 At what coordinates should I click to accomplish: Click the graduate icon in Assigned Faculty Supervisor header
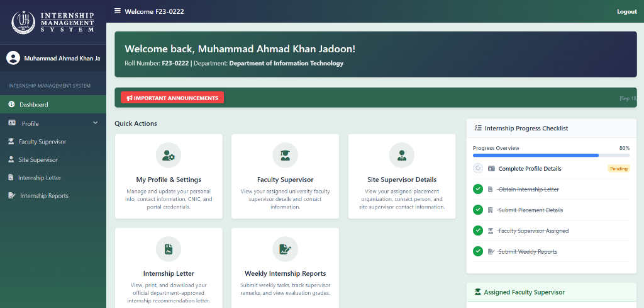478,292
